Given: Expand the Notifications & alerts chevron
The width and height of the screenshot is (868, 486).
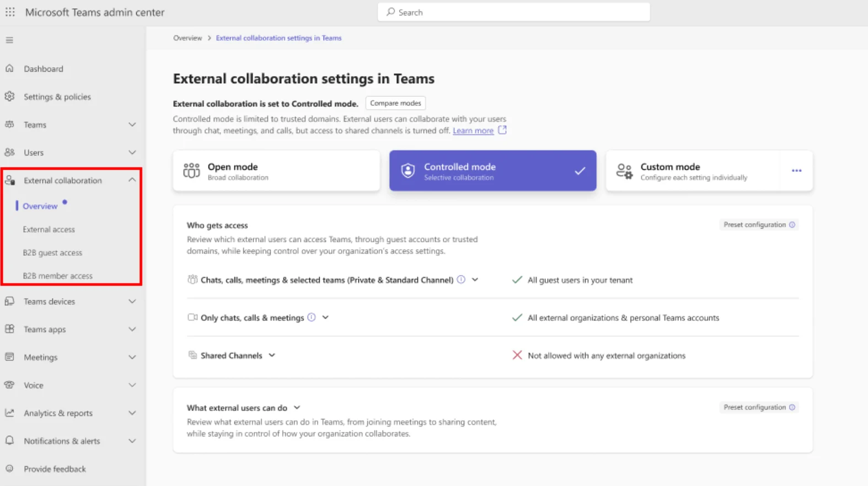Looking at the screenshot, I should point(132,441).
